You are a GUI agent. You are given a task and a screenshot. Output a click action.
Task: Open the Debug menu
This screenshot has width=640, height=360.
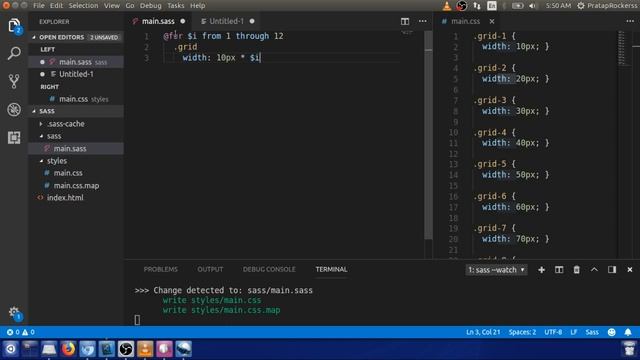coord(151,6)
